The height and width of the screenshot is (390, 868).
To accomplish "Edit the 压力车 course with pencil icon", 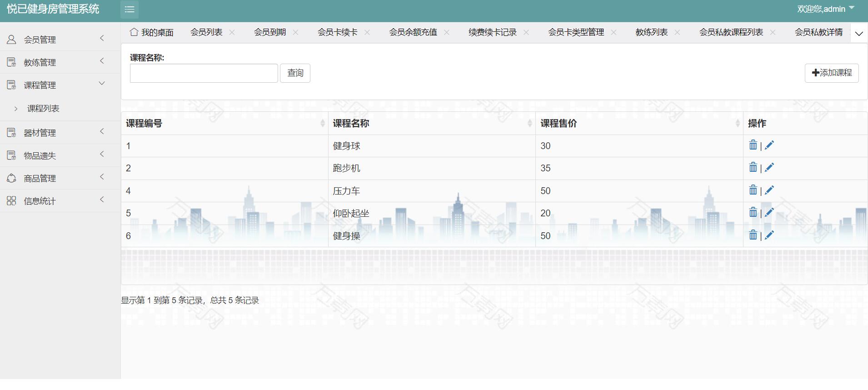I will click(769, 190).
